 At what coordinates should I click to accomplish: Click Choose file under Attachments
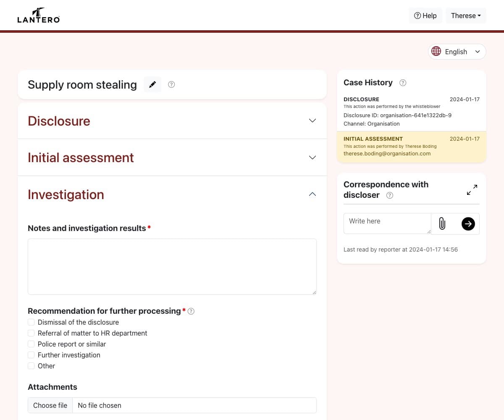50,405
